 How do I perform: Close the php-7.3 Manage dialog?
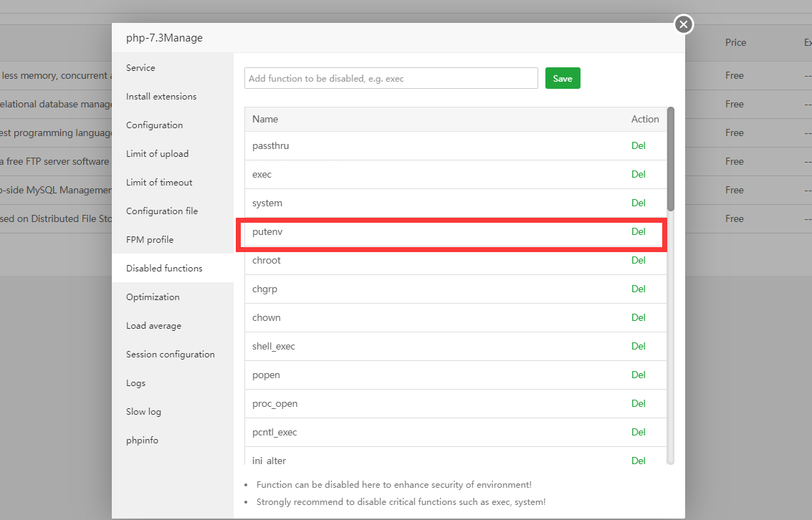pyautogui.click(x=684, y=24)
